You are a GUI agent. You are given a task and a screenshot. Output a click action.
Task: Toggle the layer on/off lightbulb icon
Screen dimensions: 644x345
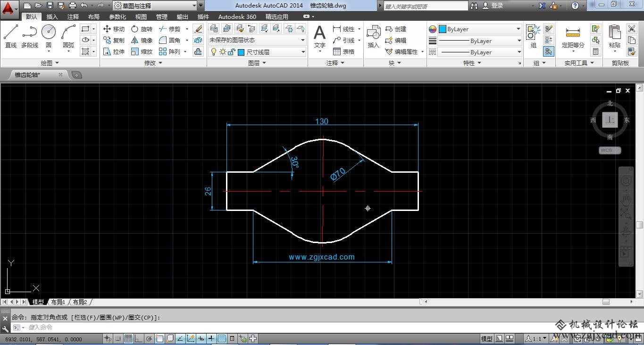pyautogui.click(x=214, y=52)
